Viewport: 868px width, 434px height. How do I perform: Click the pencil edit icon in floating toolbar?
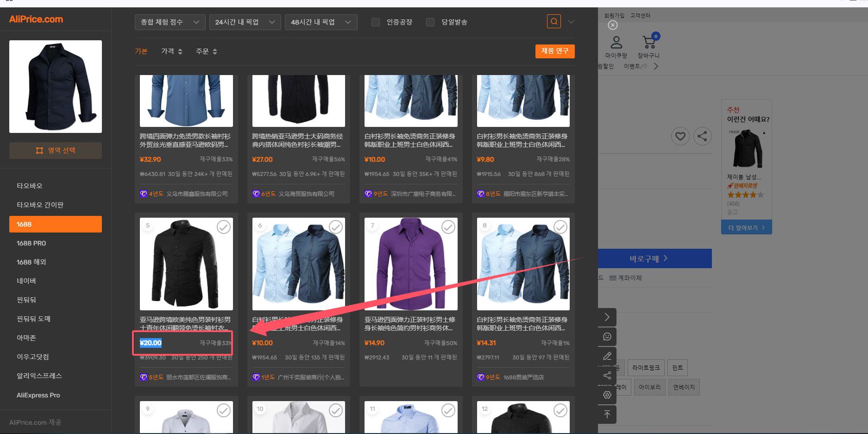[x=607, y=356]
